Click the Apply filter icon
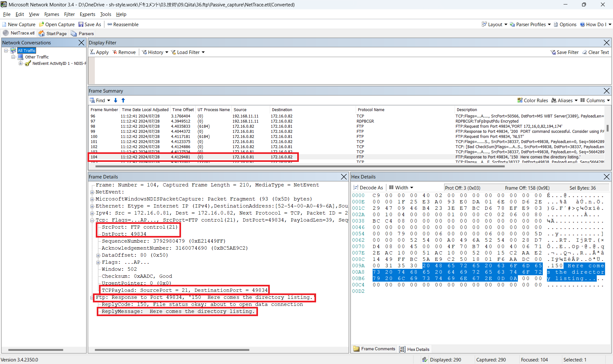Viewport: 613px width, 364px height. pos(92,52)
